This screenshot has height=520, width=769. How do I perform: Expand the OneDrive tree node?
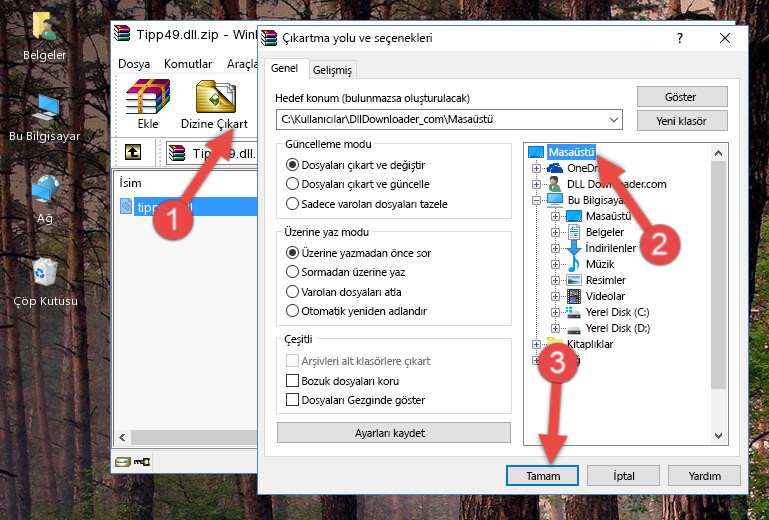click(536, 168)
